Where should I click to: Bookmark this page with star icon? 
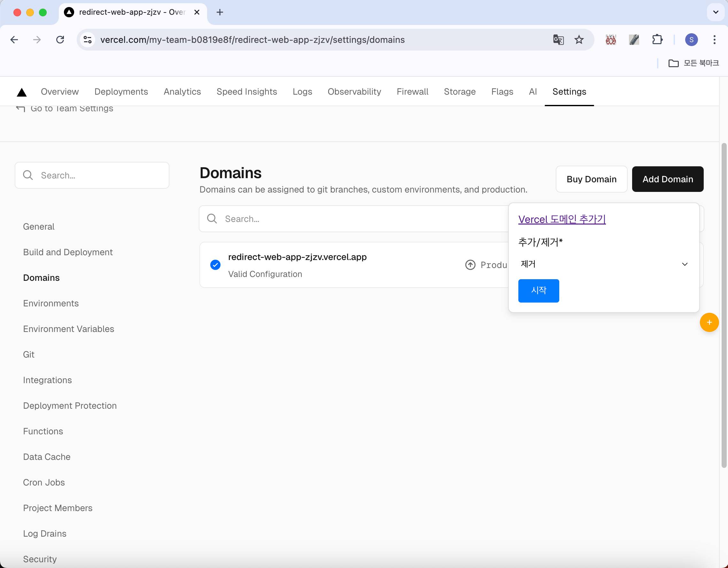579,40
